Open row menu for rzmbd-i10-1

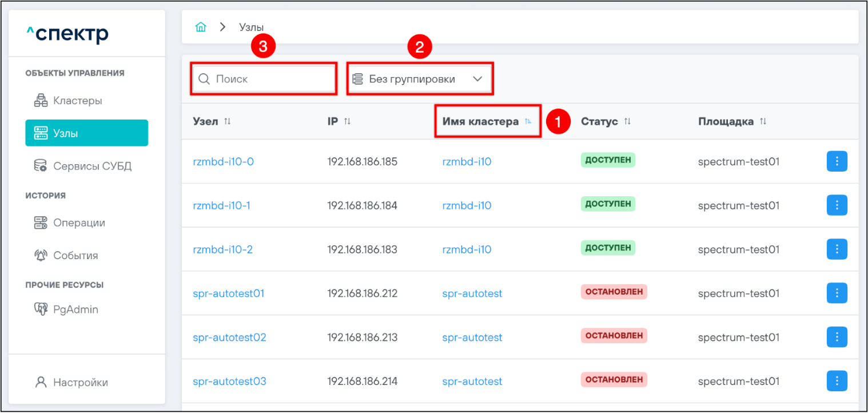coord(837,205)
